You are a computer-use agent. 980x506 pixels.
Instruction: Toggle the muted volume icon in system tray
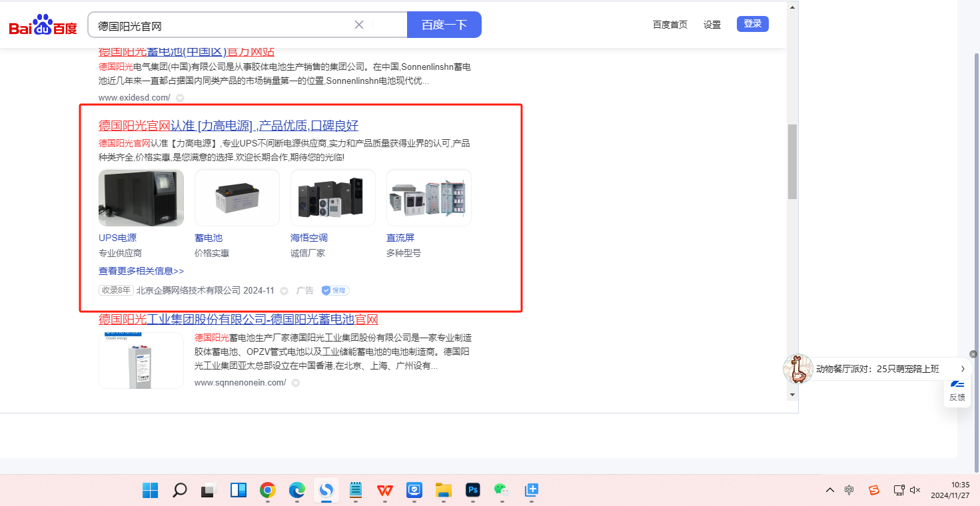click(x=915, y=490)
